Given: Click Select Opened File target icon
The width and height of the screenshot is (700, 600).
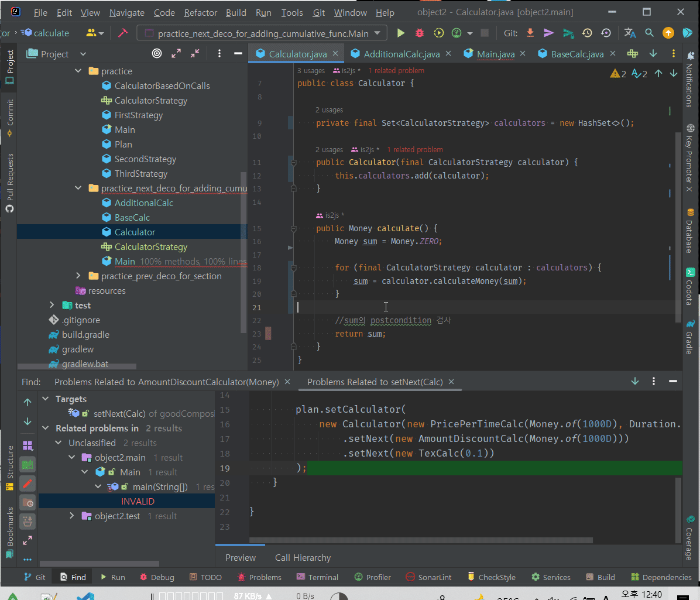Looking at the screenshot, I should (157, 54).
